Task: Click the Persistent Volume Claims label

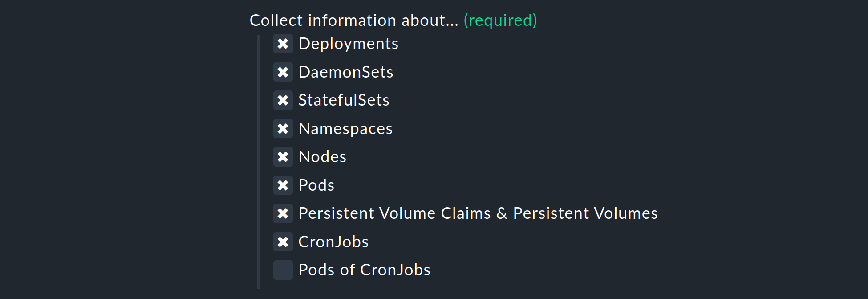Action: point(478,213)
